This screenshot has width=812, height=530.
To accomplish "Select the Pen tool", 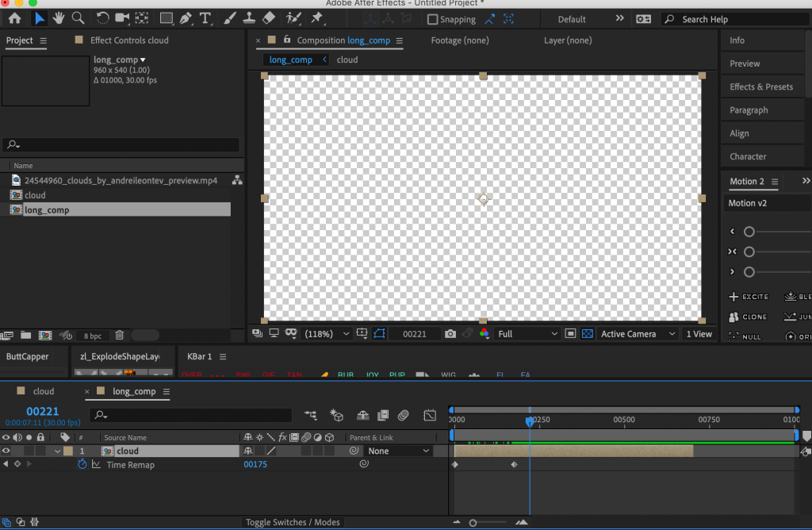I will click(x=186, y=18).
